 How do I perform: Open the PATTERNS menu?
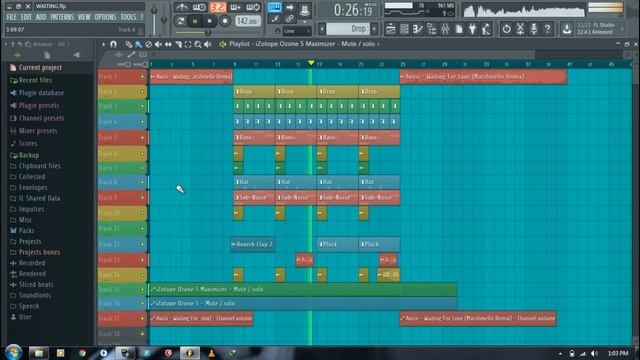click(x=62, y=17)
